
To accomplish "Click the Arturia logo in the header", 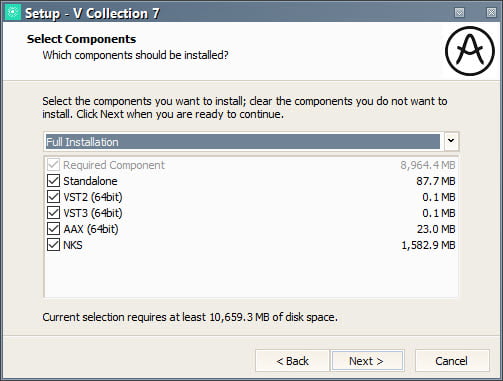I will pyautogui.click(x=470, y=51).
